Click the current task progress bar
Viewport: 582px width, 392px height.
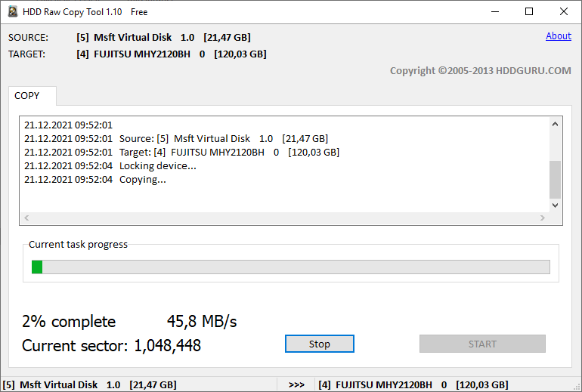pos(290,267)
